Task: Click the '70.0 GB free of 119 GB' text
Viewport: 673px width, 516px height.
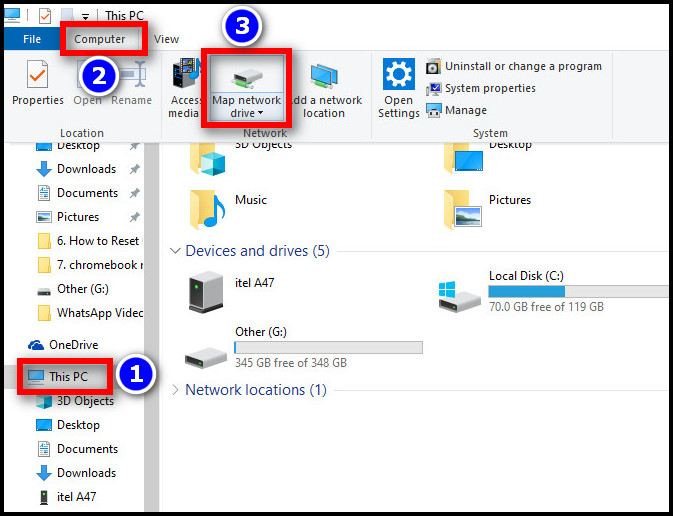Action: (546, 307)
